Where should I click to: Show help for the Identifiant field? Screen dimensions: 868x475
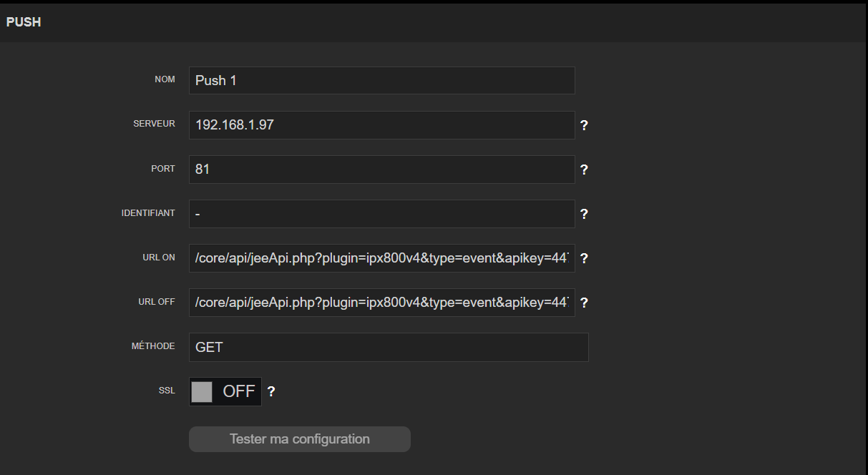584,215
